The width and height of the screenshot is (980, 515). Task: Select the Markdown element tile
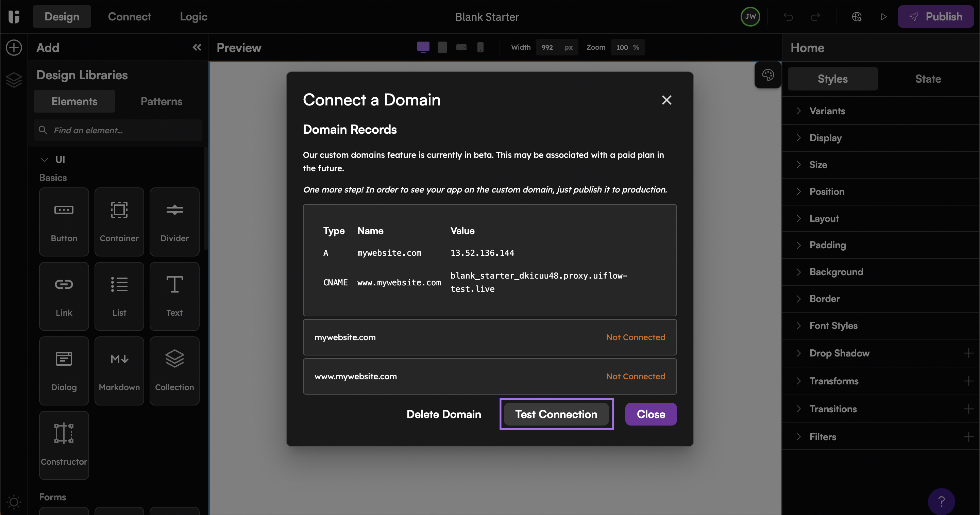(x=119, y=370)
